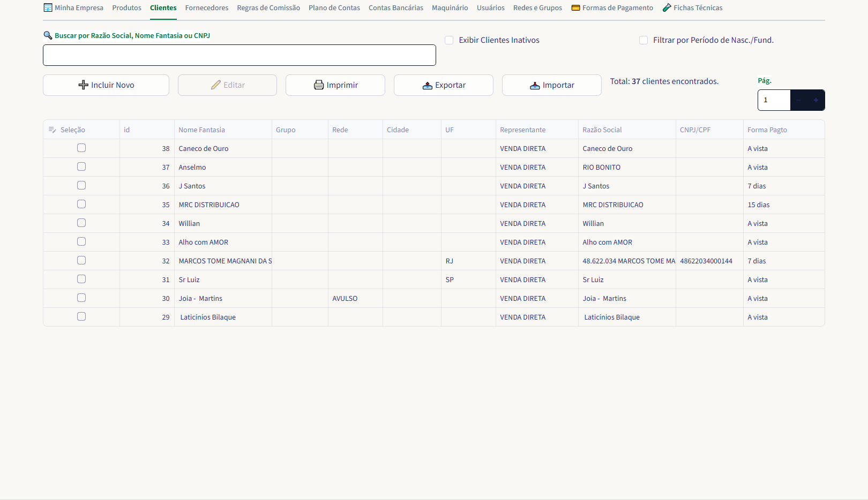
Task: Tick the Sr Luiz row checkbox
Action: tap(81, 279)
